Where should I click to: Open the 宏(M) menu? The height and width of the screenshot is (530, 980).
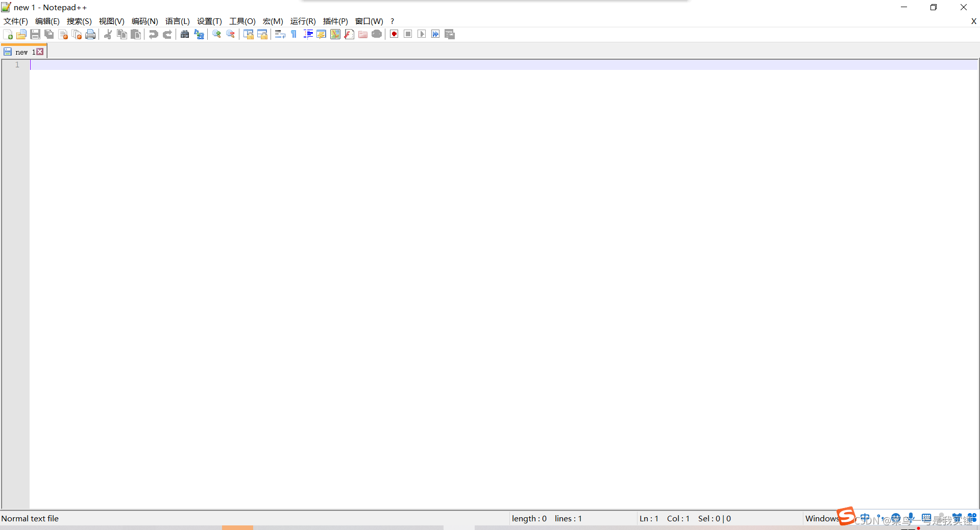coord(273,21)
